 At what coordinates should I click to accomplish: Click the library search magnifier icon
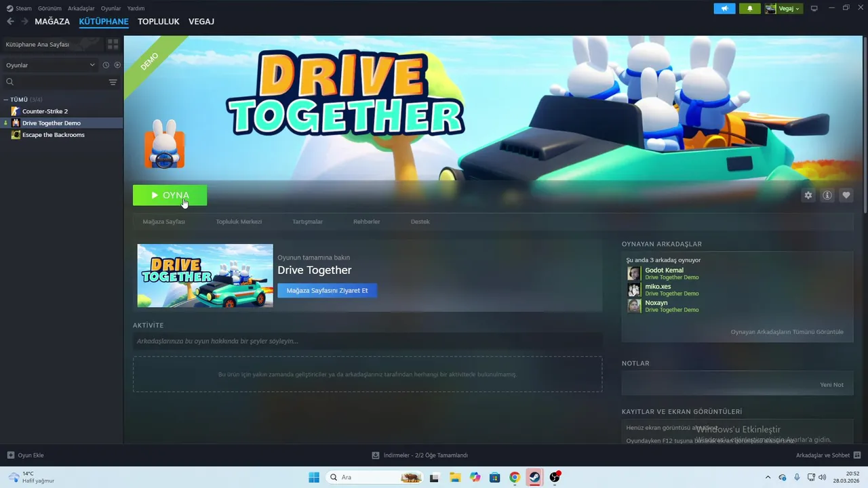point(9,82)
